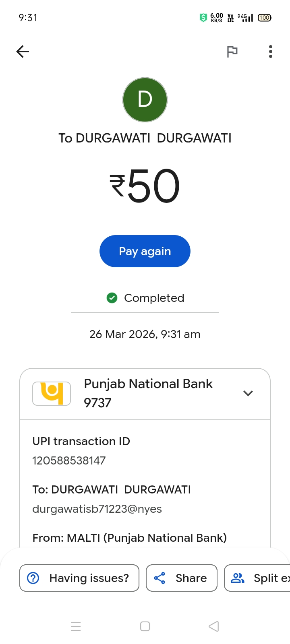Image resolution: width=290 pixels, height=644 pixels.
Task: Tap the Android back triangle button
Action: point(214,626)
